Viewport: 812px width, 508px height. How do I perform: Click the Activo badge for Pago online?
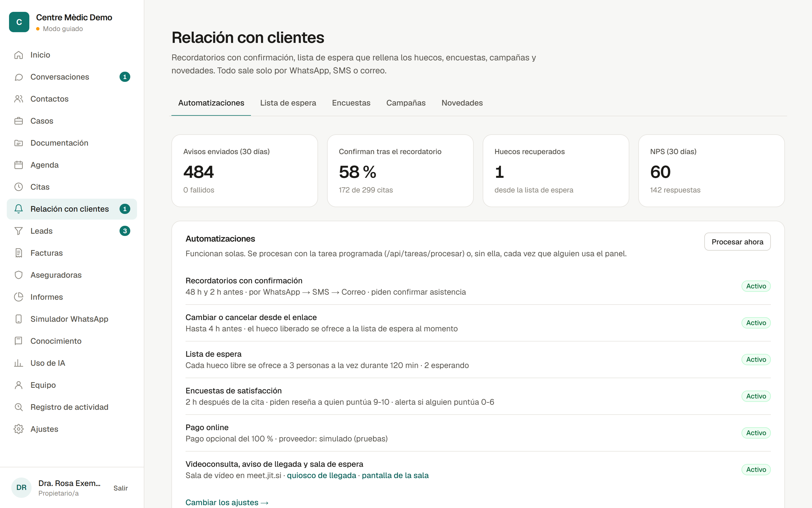tap(756, 433)
